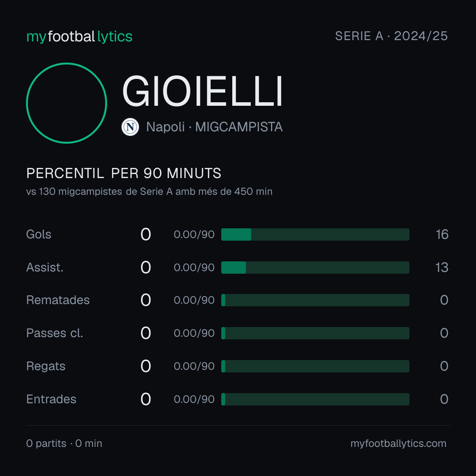The image size is (476, 476).
Task: Select the Assist. percentile bar
Action: pyautogui.click(x=315, y=268)
